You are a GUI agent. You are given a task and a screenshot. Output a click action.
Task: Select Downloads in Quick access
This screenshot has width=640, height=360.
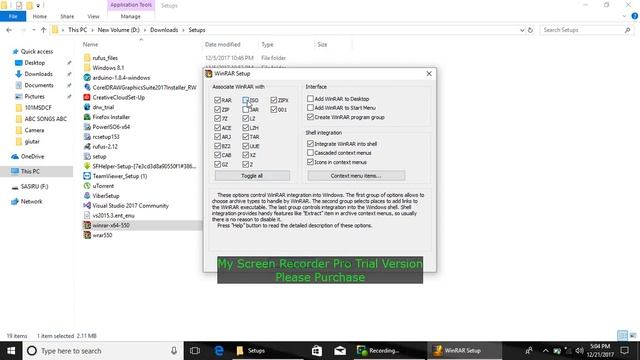(38, 74)
